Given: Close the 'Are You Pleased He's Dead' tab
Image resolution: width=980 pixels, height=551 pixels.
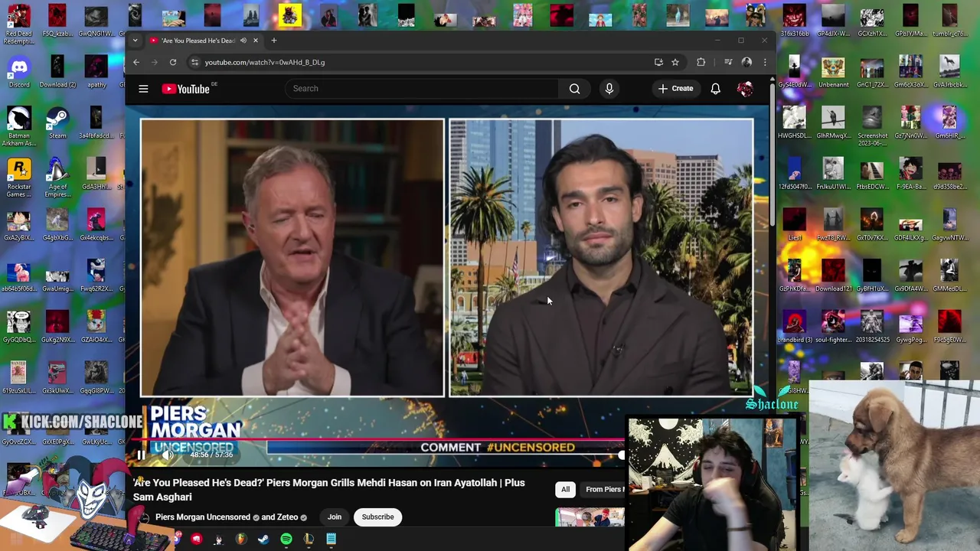Looking at the screenshot, I should click(256, 41).
